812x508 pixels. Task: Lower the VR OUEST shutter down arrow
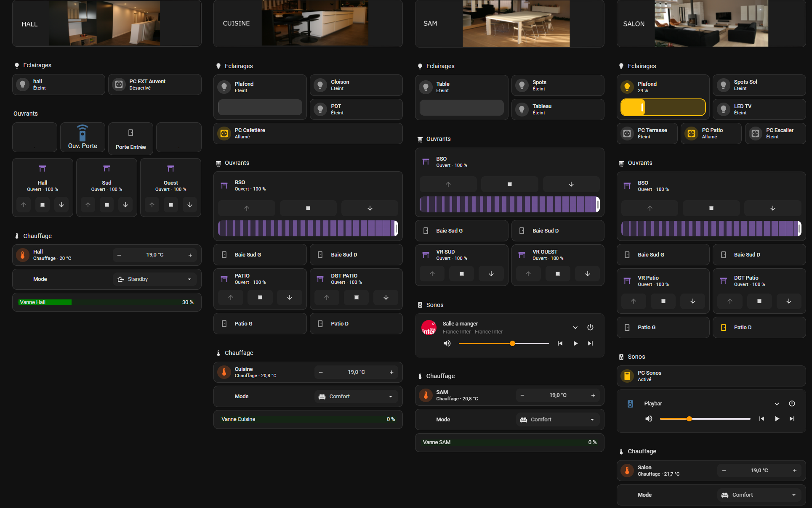tap(587, 274)
